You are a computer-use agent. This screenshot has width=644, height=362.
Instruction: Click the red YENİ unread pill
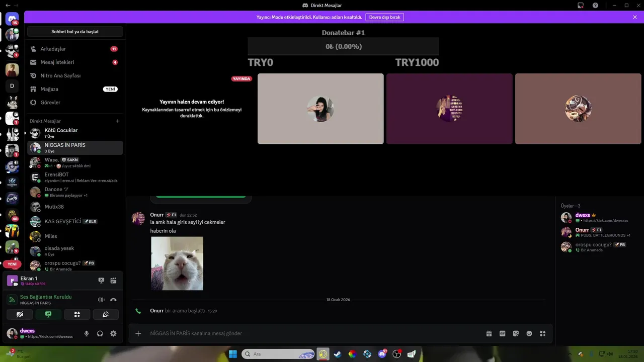click(12, 264)
